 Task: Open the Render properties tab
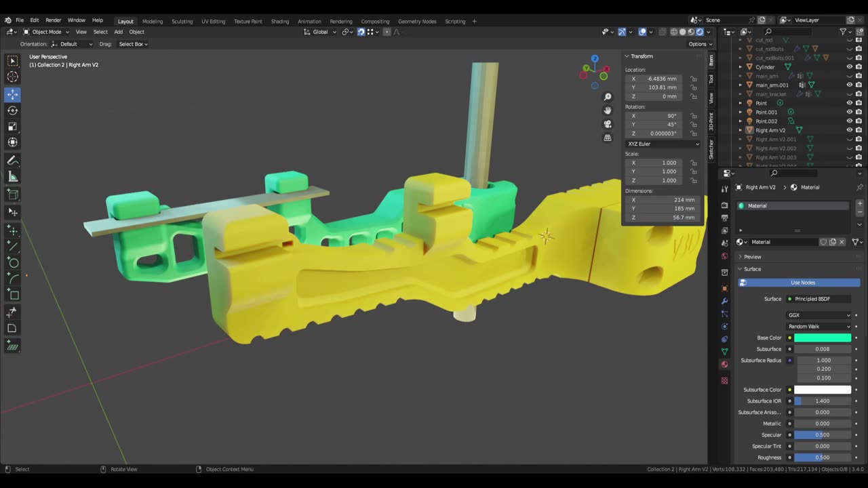(x=724, y=205)
